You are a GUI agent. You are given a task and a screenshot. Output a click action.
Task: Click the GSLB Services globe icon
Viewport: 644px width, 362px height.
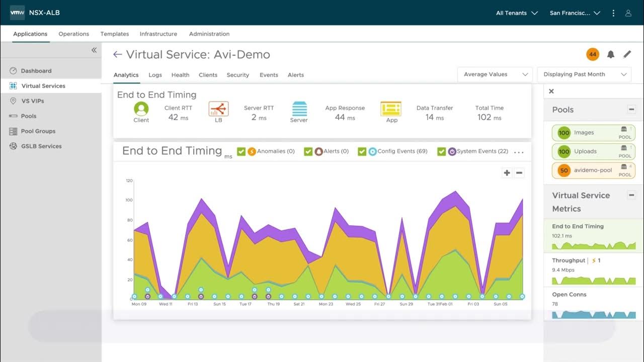pyautogui.click(x=13, y=146)
